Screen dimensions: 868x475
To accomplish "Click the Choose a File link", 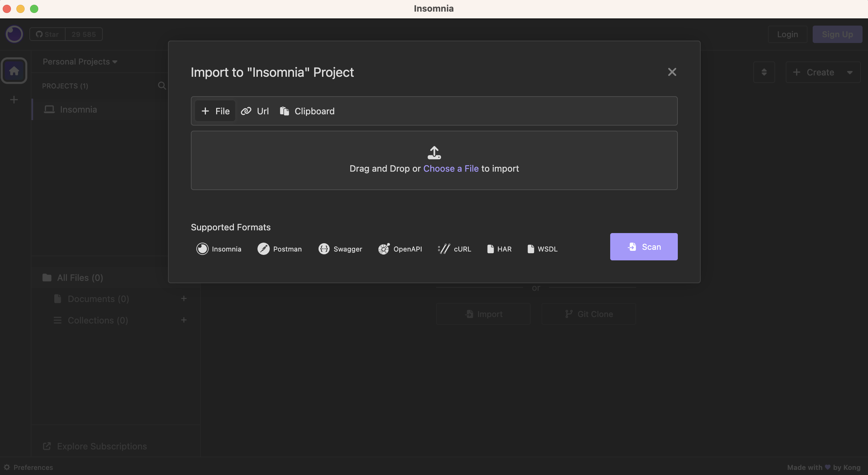I will click(x=451, y=169).
